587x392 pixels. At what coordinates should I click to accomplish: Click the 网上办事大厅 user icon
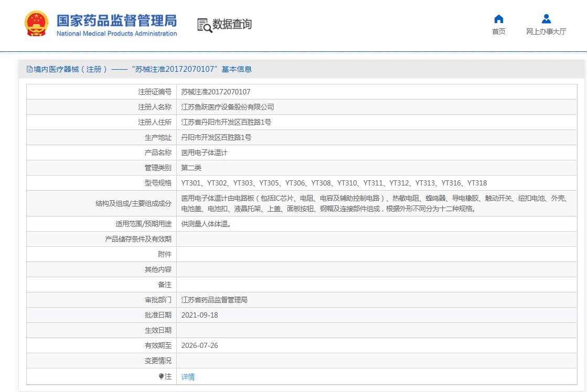pos(546,19)
